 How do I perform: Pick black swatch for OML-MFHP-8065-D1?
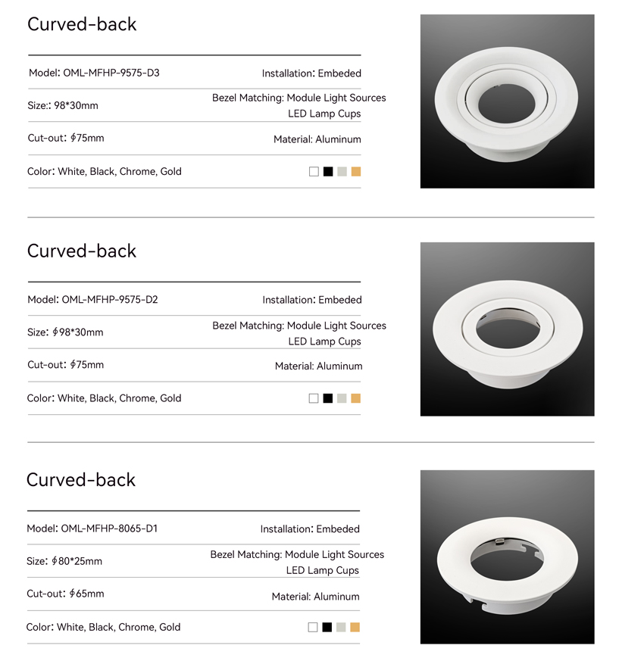pyautogui.click(x=327, y=627)
